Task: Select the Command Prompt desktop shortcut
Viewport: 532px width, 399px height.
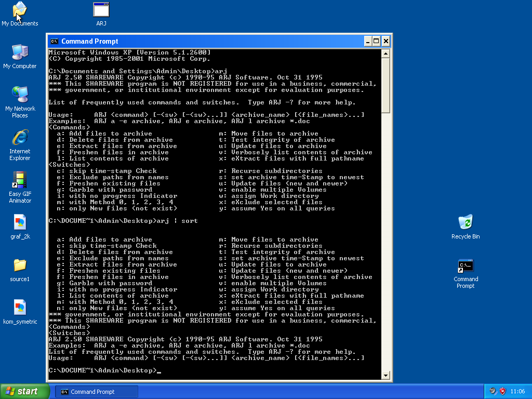Action: [x=465, y=273]
